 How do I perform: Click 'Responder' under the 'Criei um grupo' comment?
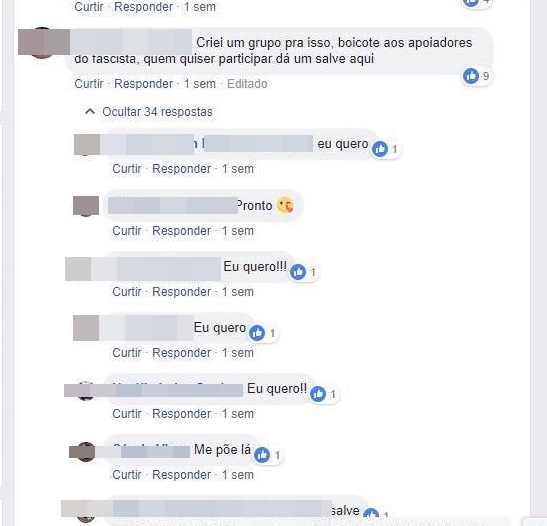143,84
